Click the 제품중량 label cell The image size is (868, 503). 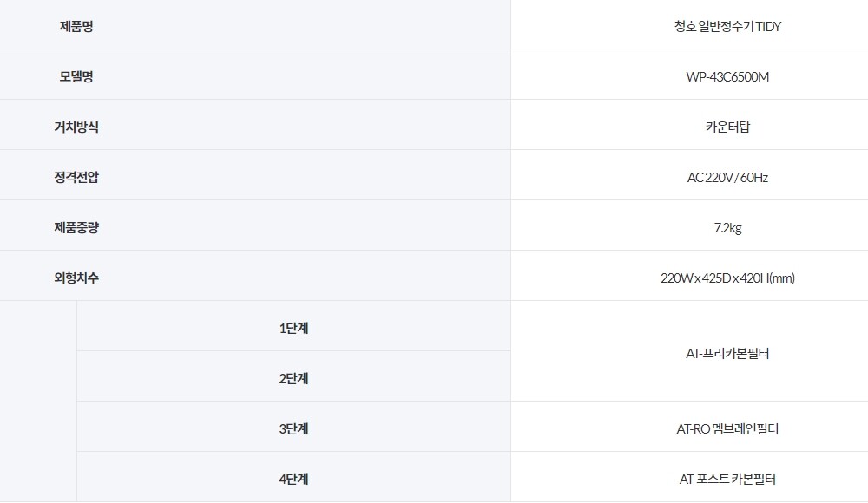click(x=76, y=227)
